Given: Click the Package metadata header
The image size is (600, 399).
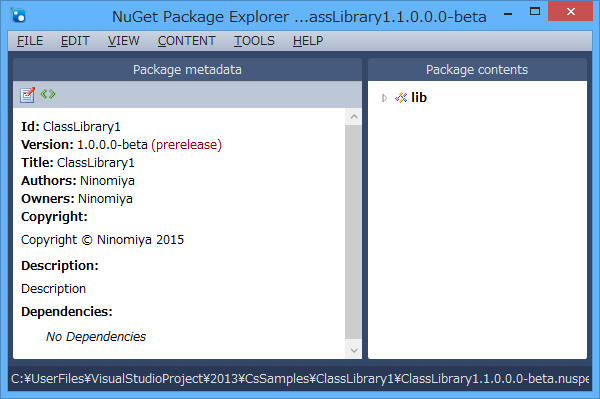Looking at the screenshot, I should tap(187, 70).
